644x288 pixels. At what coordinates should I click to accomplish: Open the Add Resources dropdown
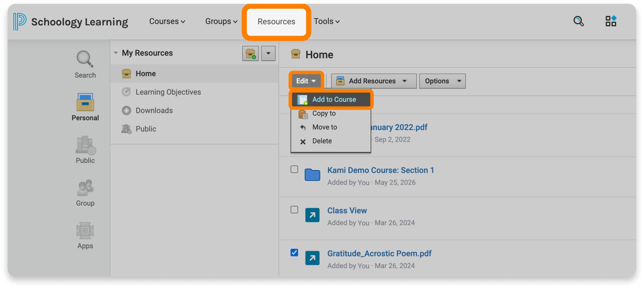coord(373,81)
